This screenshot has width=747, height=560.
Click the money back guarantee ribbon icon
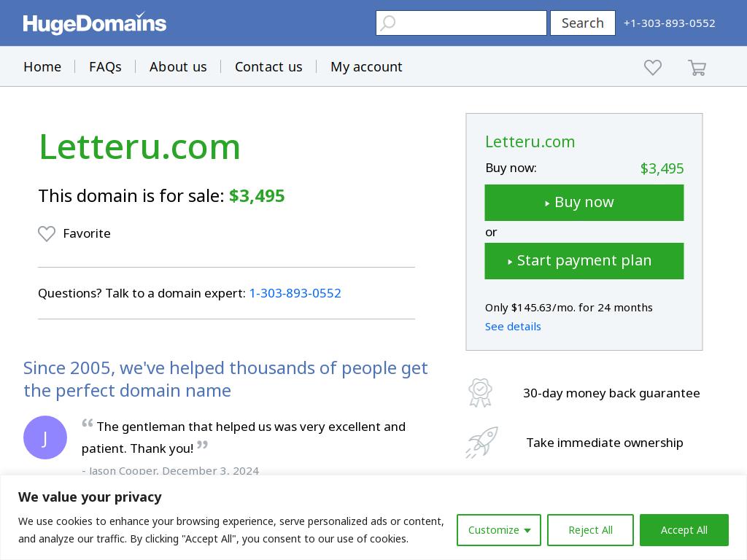[x=480, y=393]
